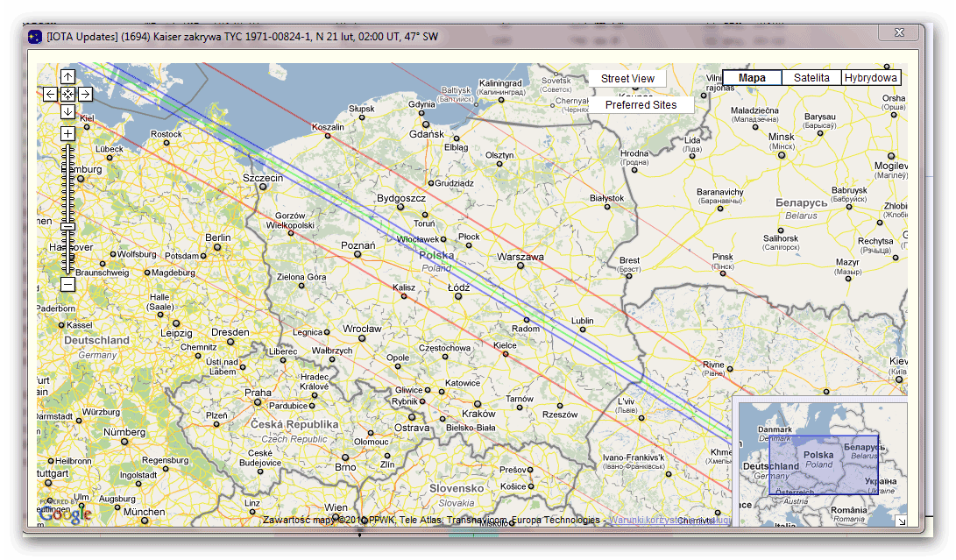The height and width of the screenshot is (560, 956).
Task: Click the Praha city label
Action: (x=258, y=393)
